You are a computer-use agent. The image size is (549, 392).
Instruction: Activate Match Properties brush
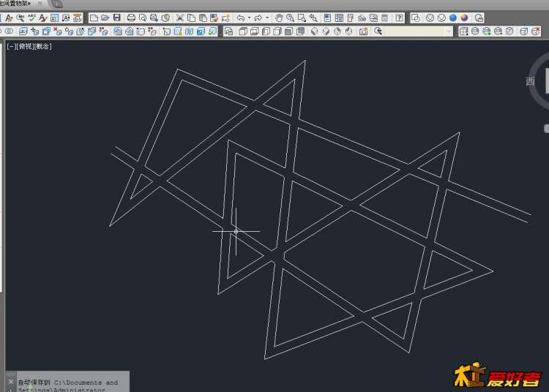(214, 18)
